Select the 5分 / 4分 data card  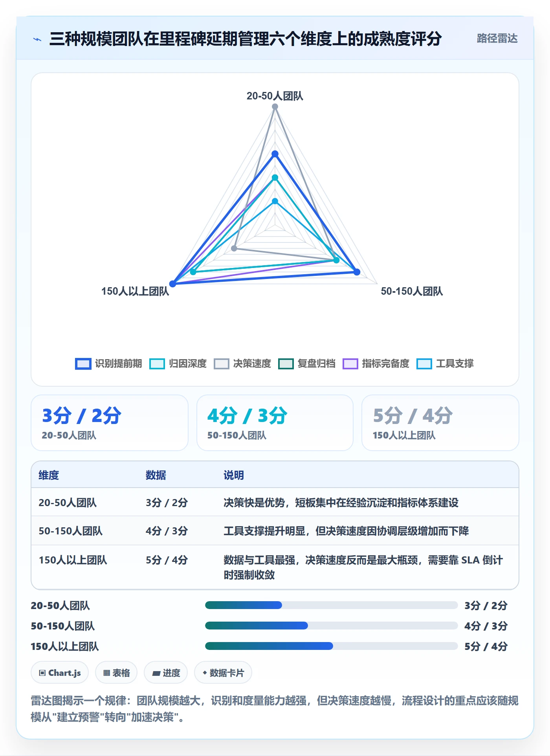pos(440,423)
